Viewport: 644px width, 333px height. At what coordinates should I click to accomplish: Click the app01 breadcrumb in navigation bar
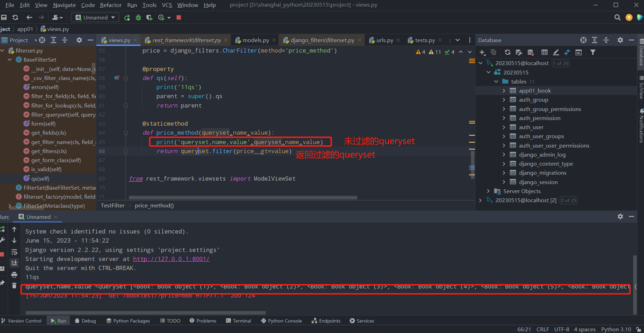[25, 29]
